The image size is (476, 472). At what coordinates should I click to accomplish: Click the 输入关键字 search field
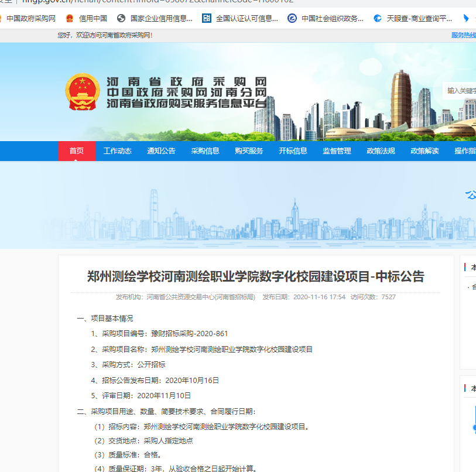pos(459,91)
